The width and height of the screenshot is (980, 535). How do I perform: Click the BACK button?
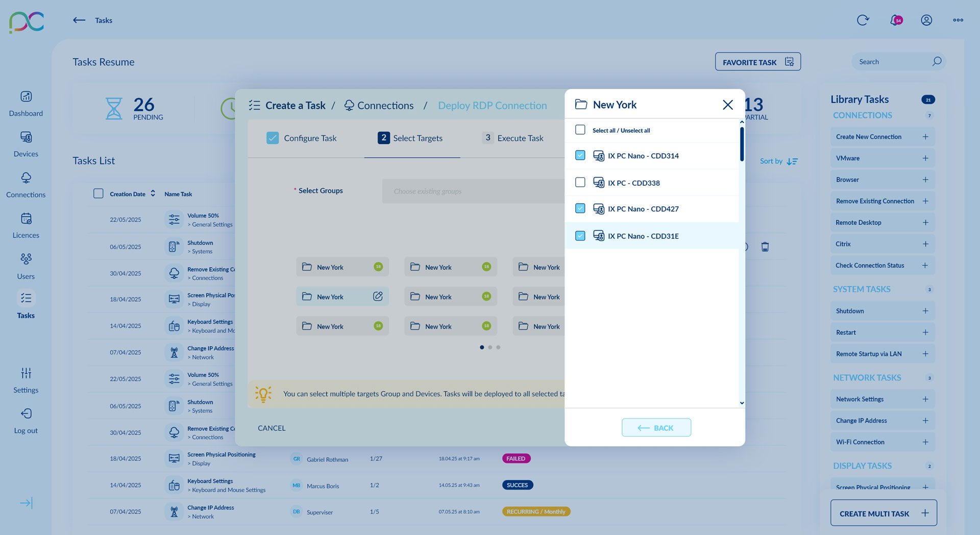(x=656, y=428)
